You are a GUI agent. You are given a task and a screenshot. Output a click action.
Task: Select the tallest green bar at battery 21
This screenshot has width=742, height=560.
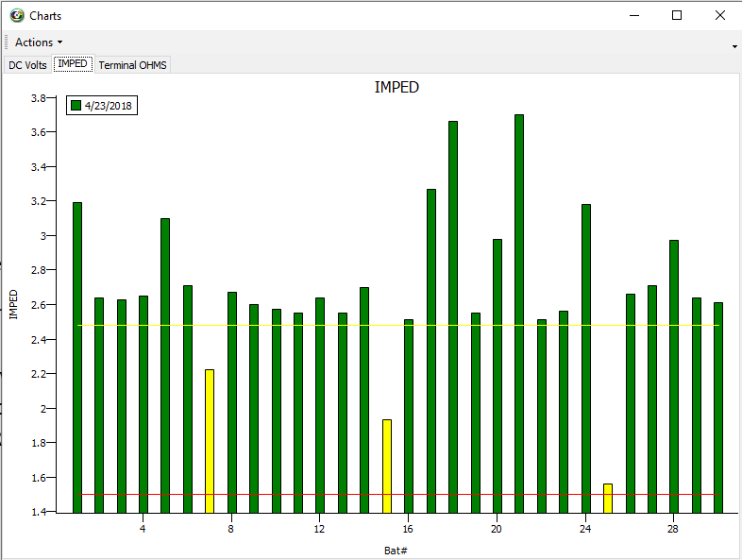pyautogui.click(x=519, y=312)
